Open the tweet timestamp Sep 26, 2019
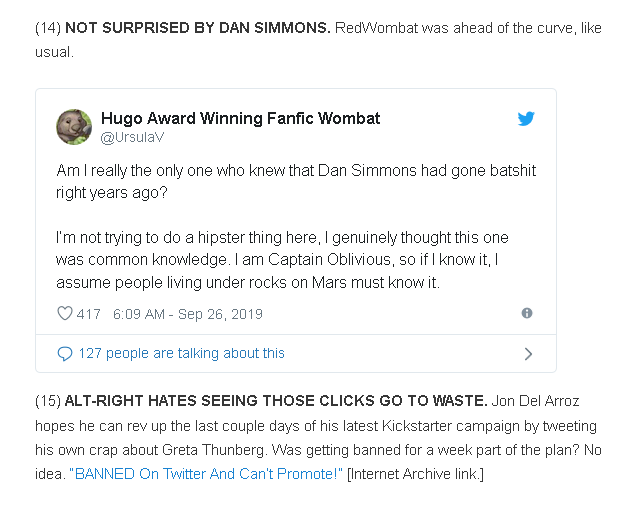636x506 pixels. [x=188, y=314]
